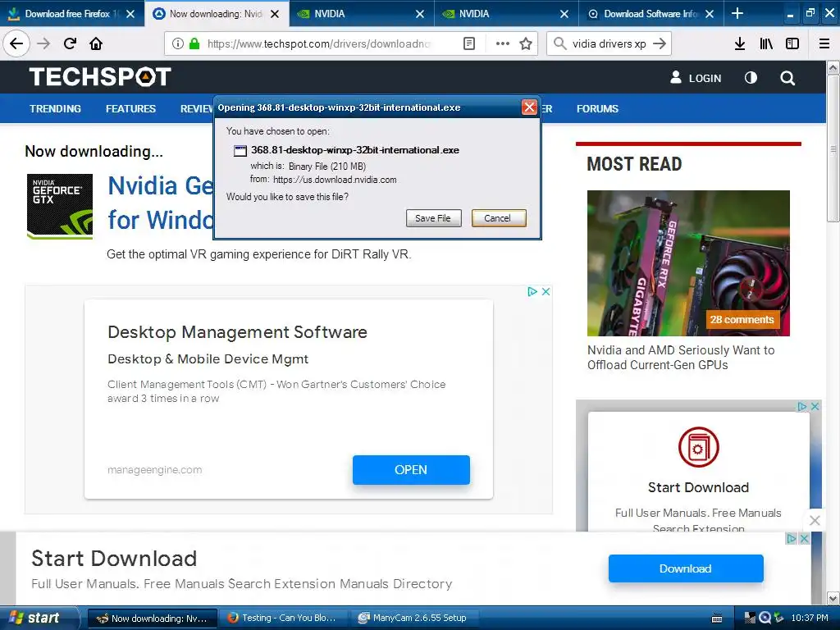
Task: Click the TechSpot user account icon
Action: pyautogui.click(x=676, y=78)
